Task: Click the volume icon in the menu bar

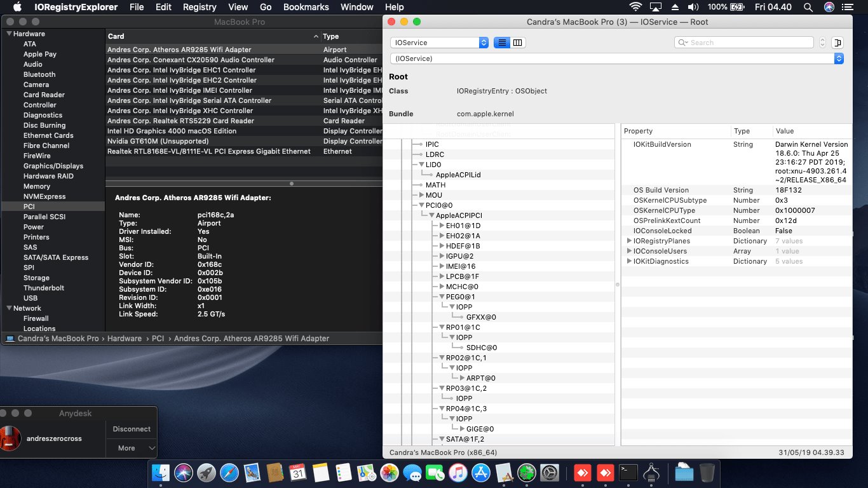Action: [693, 7]
